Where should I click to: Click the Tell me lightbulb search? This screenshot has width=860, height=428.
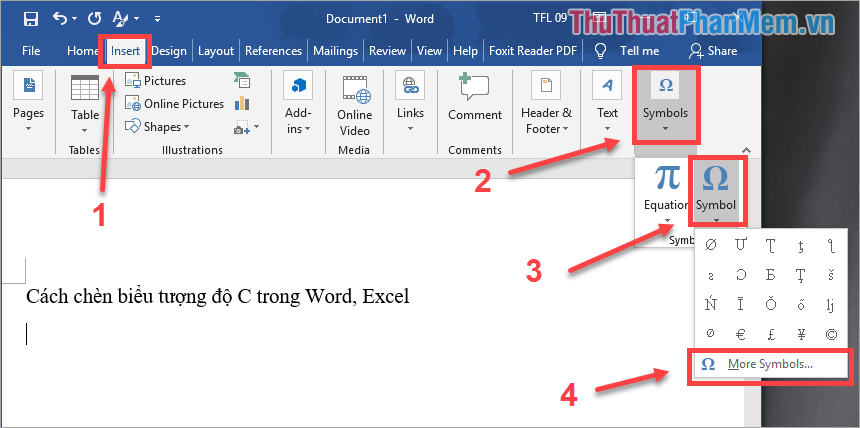pos(627,51)
